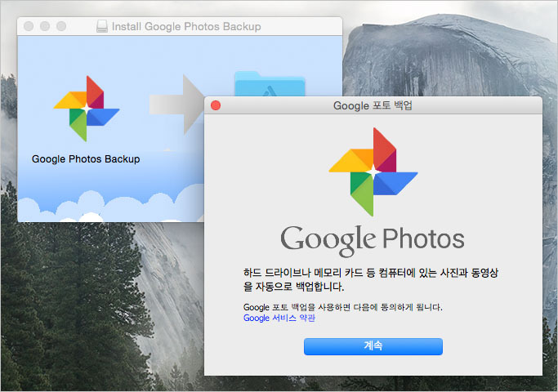Click the Google Photos wordmark in the dialog

click(x=373, y=240)
